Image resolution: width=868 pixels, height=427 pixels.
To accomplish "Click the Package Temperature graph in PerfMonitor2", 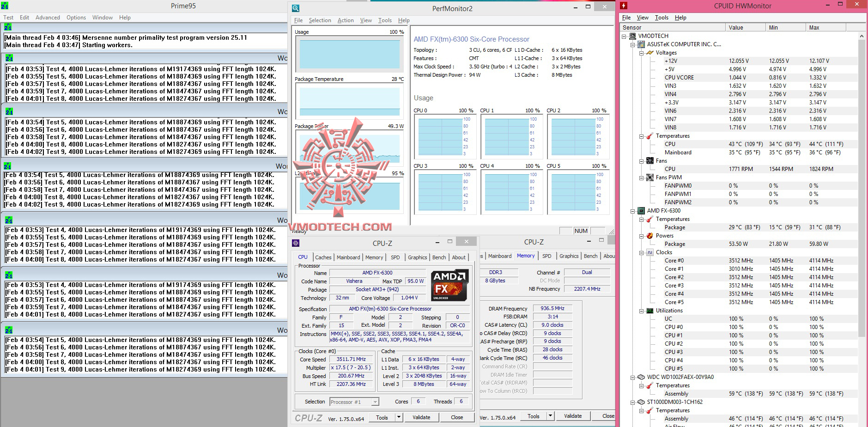I will [349, 102].
